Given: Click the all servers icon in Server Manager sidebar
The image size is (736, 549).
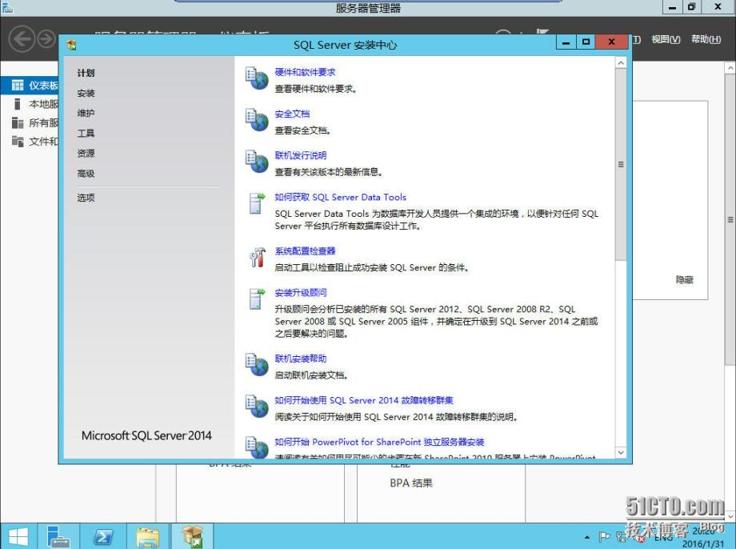Looking at the screenshot, I should [17, 123].
